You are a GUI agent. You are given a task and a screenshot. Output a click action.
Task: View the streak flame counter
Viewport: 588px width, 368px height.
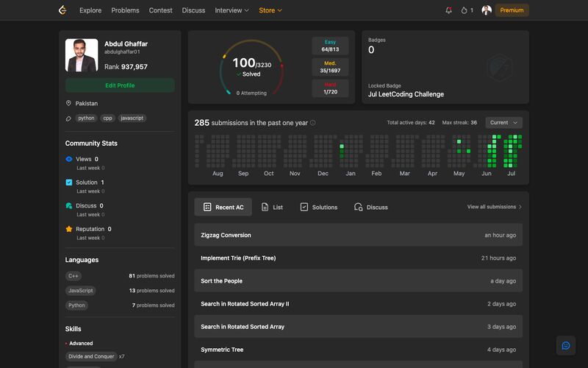tap(467, 10)
